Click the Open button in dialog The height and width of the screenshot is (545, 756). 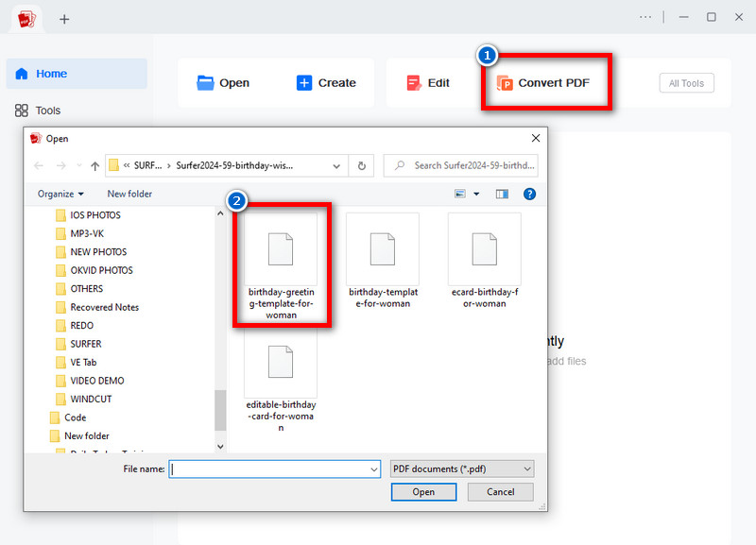tap(423, 492)
